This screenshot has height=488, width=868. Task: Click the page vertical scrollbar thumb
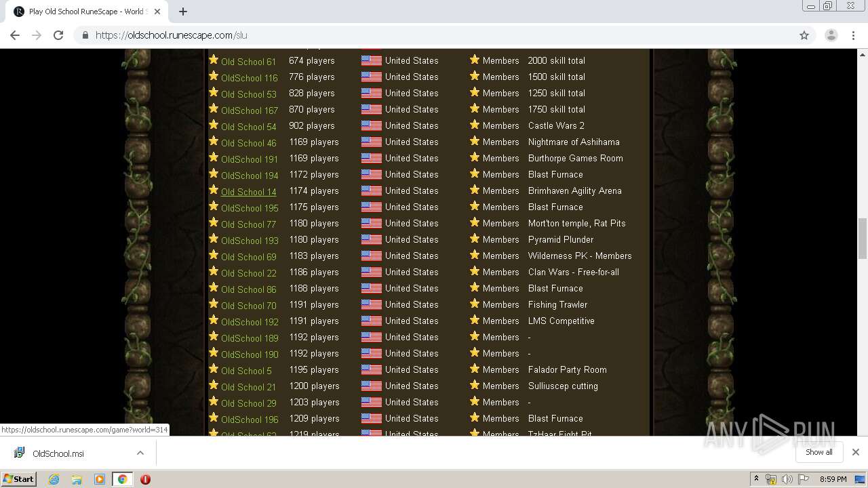pyautogui.click(x=863, y=239)
